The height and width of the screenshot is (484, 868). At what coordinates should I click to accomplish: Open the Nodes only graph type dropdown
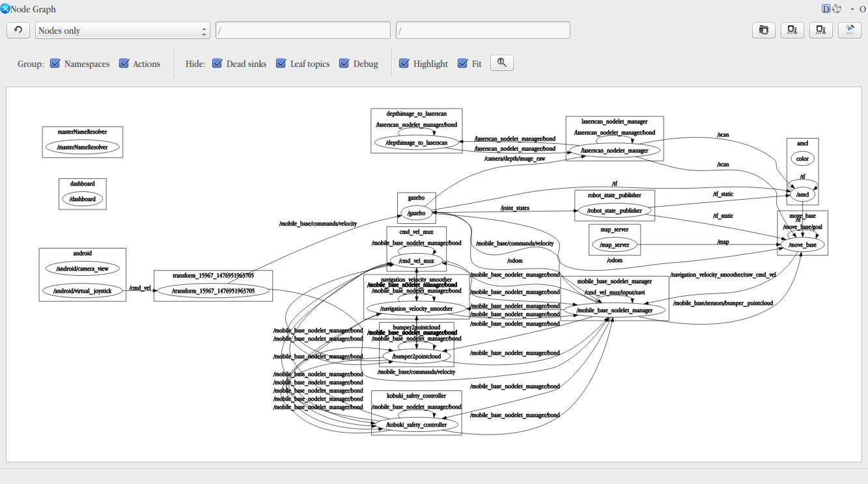[122, 31]
